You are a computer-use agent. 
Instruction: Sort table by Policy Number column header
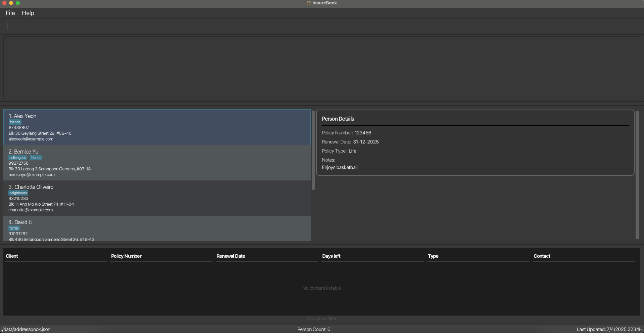click(161, 256)
